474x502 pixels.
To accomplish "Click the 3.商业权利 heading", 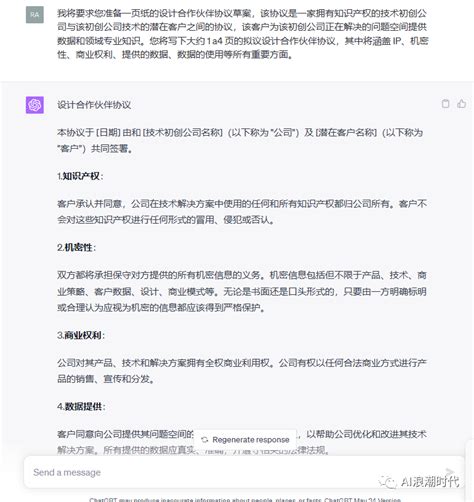I will point(81,335).
